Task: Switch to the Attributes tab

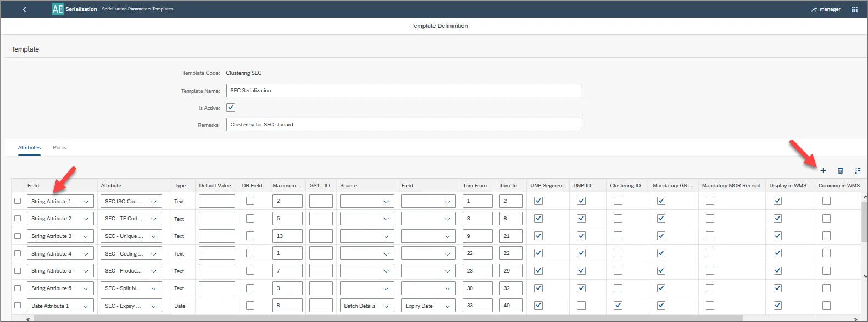Action: tap(29, 148)
